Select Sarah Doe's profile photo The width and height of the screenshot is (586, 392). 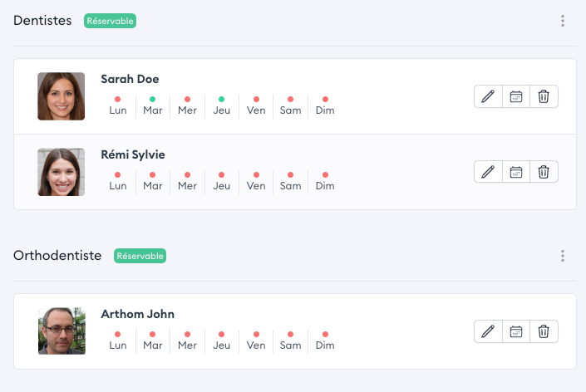61,96
